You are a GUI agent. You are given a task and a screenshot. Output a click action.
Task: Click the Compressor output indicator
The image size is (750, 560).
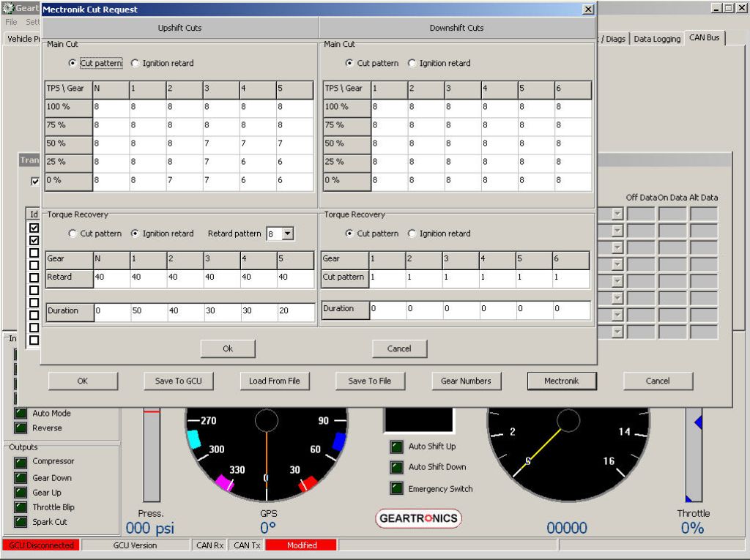pos(21,462)
